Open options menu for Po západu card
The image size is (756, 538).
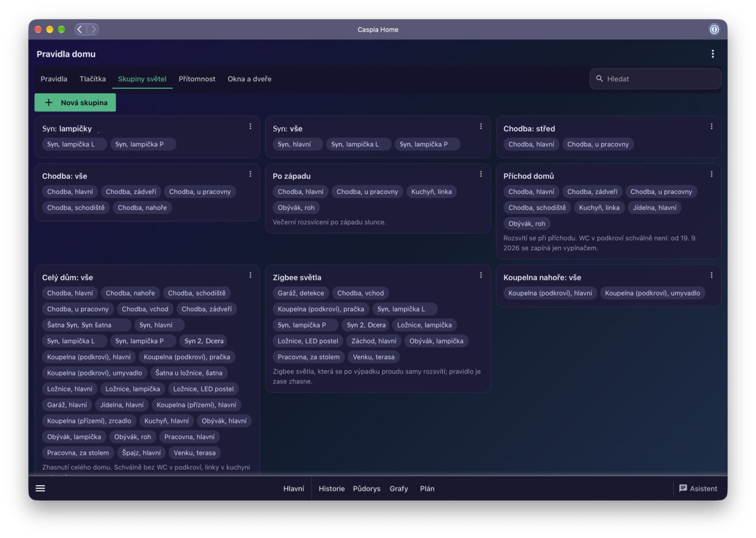click(x=481, y=174)
